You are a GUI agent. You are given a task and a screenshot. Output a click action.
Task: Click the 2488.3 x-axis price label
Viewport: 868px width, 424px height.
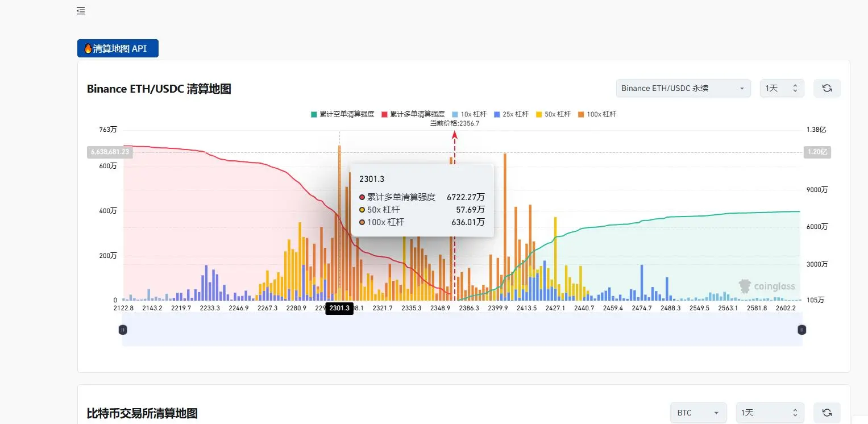pos(671,308)
